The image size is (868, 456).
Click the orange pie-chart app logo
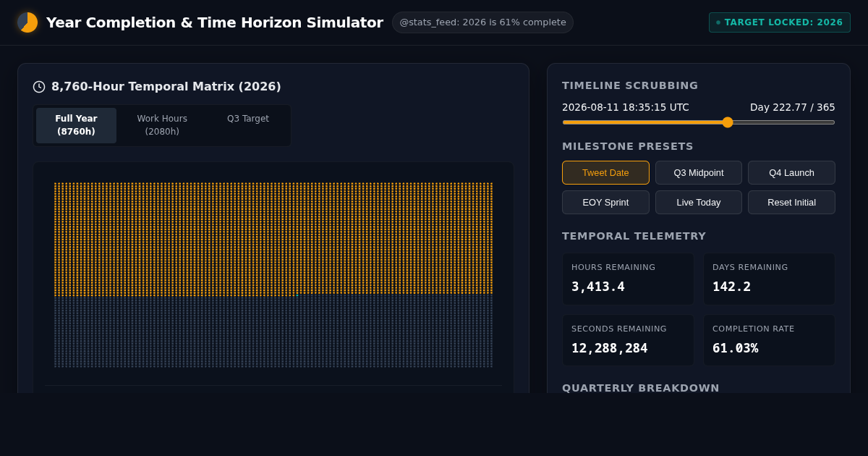point(27,22)
